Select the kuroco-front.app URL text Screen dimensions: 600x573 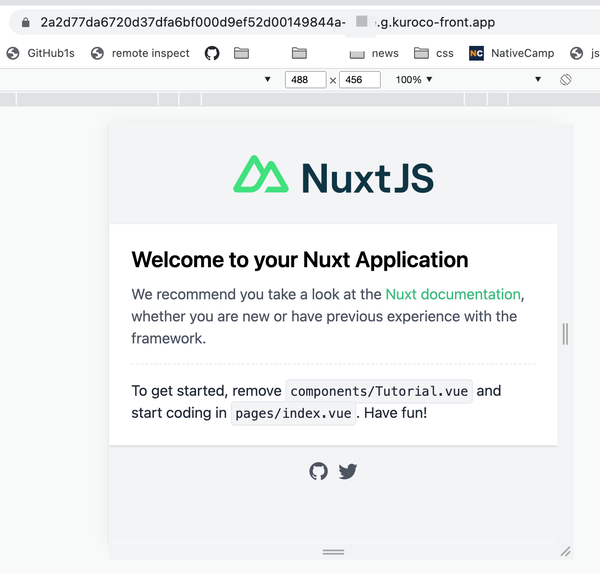pos(268,22)
